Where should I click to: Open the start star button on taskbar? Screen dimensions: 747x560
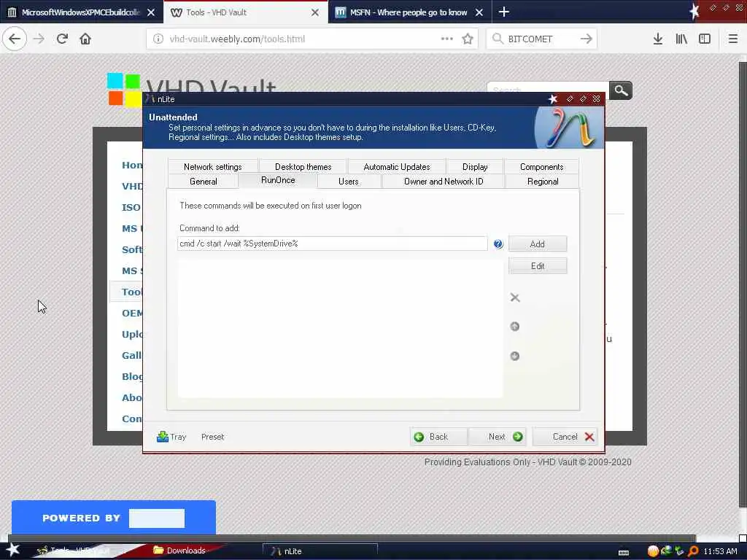[x=12, y=551]
